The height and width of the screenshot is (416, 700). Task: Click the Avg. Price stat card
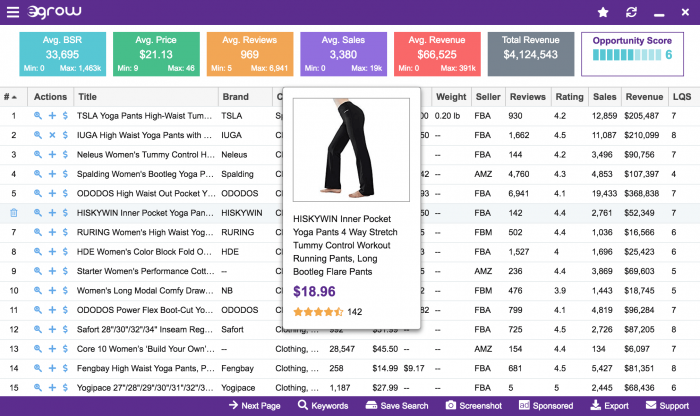point(156,54)
